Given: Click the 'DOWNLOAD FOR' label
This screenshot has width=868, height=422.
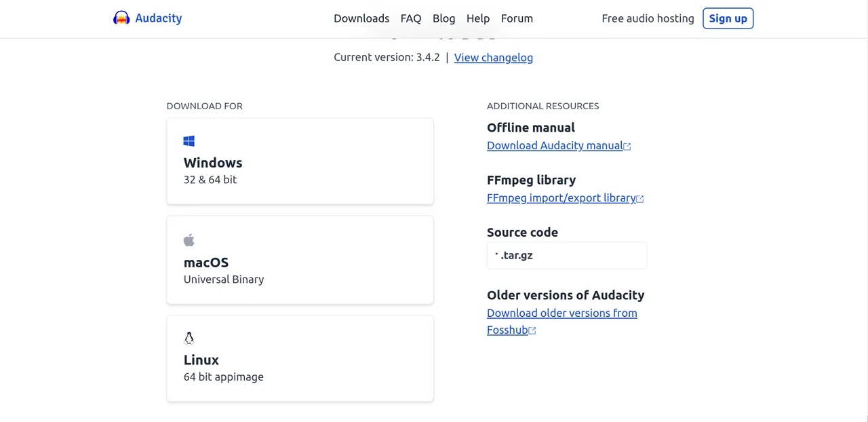Looking at the screenshot, I should pyautogui.click(x=205, y=106).
